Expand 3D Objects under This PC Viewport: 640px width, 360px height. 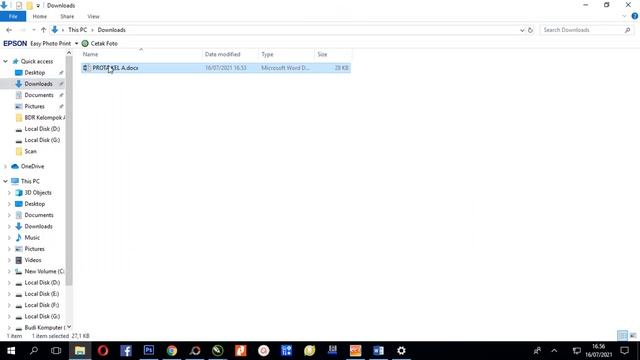point(9,193)
